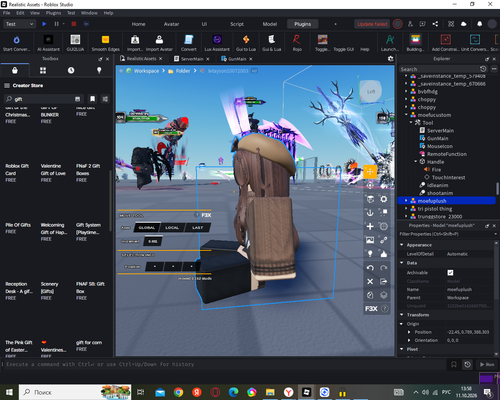
Task: Click the Run command button
Action: [487, 364]
